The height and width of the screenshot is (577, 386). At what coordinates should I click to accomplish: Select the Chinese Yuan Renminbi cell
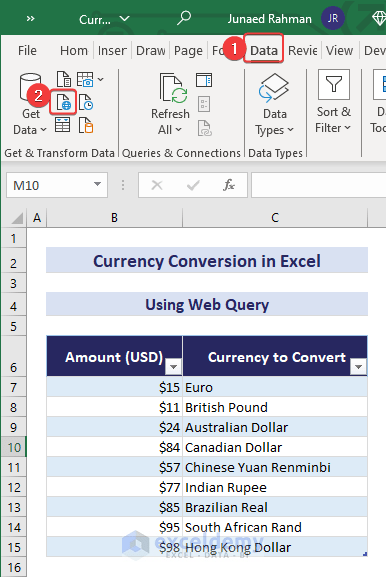[x=275, y=467]
